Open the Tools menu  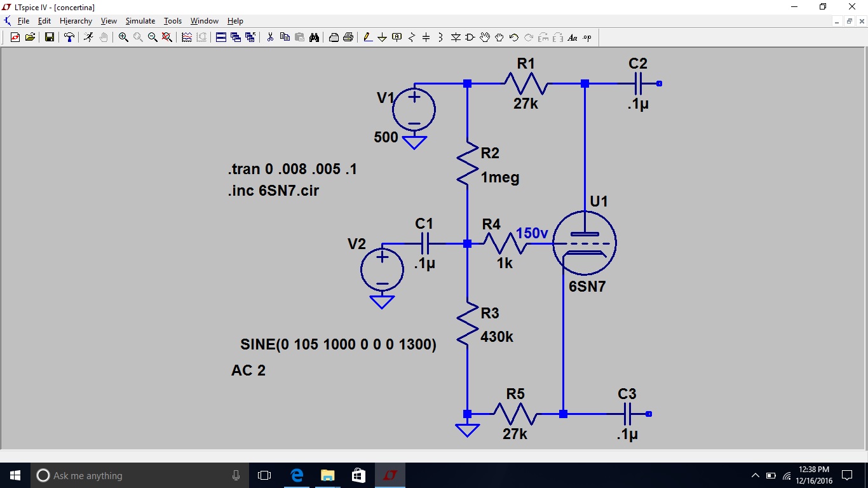tap(173, 21)
